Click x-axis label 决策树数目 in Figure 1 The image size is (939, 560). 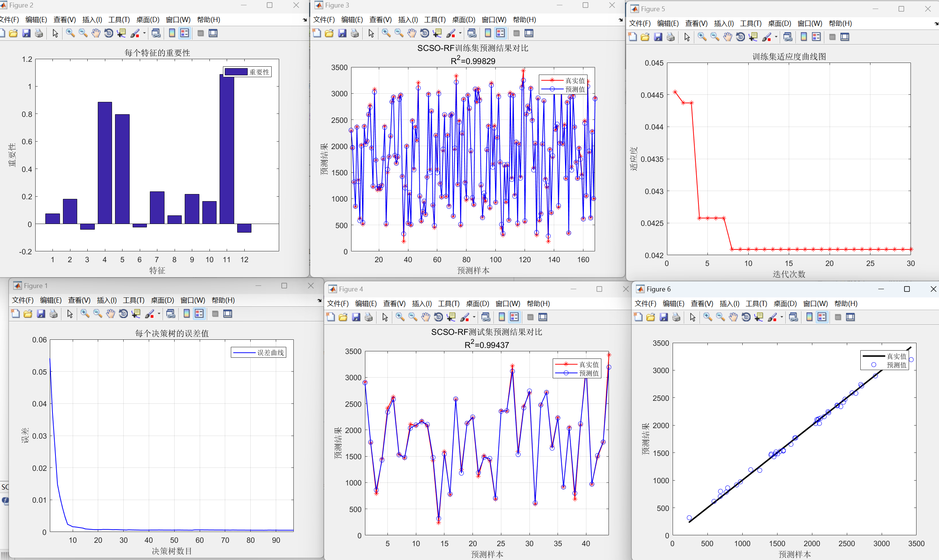click(x=172, y=551)
